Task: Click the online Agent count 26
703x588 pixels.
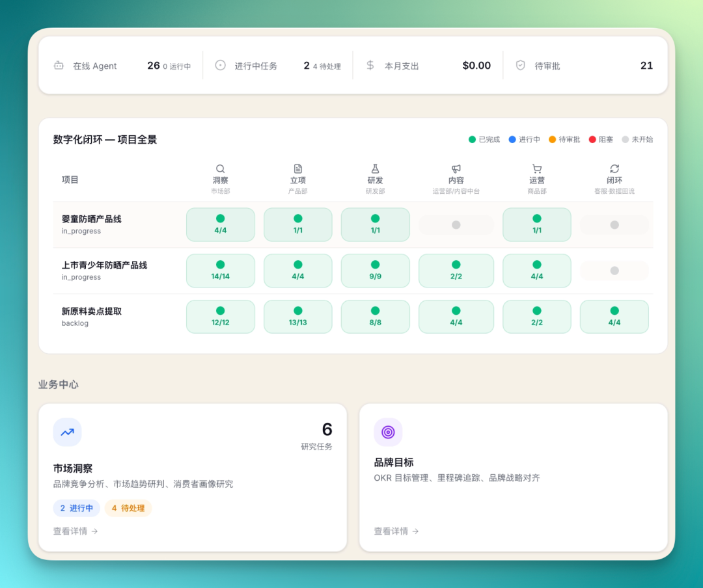Action: (154, 66)
